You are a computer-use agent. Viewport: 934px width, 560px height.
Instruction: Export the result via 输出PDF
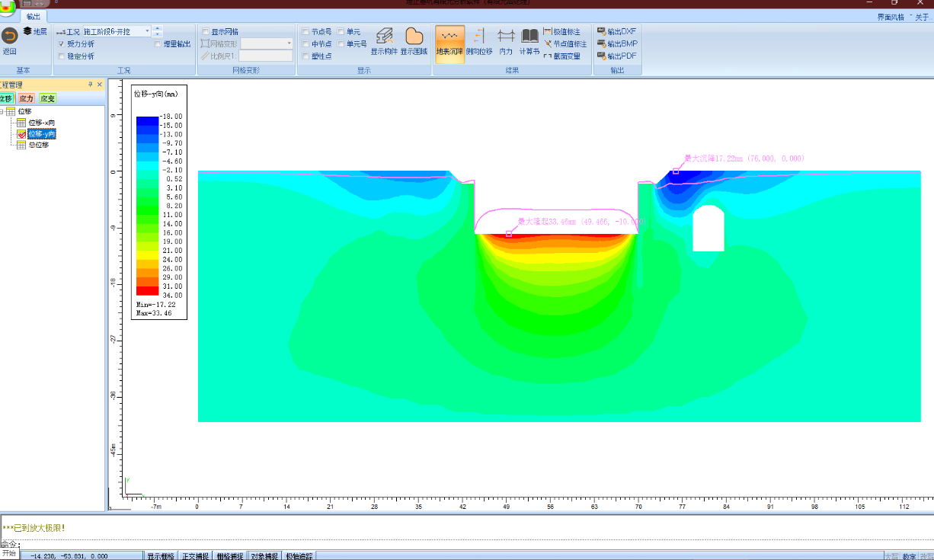coord(617,56)
